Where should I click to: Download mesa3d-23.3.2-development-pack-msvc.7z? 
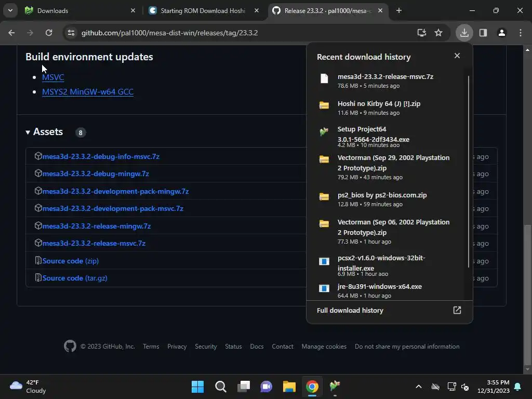(x=113, y=209)
